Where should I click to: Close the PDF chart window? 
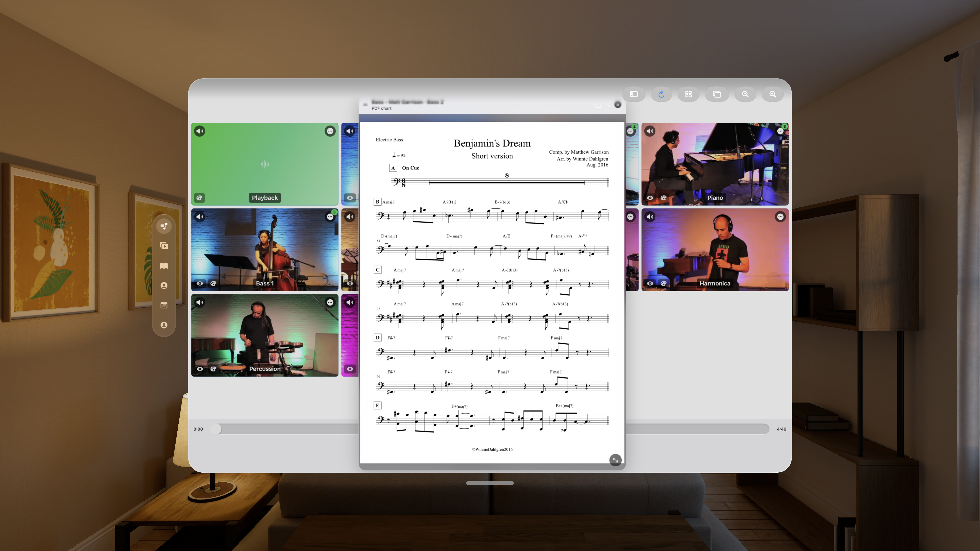tap(618, 105)
